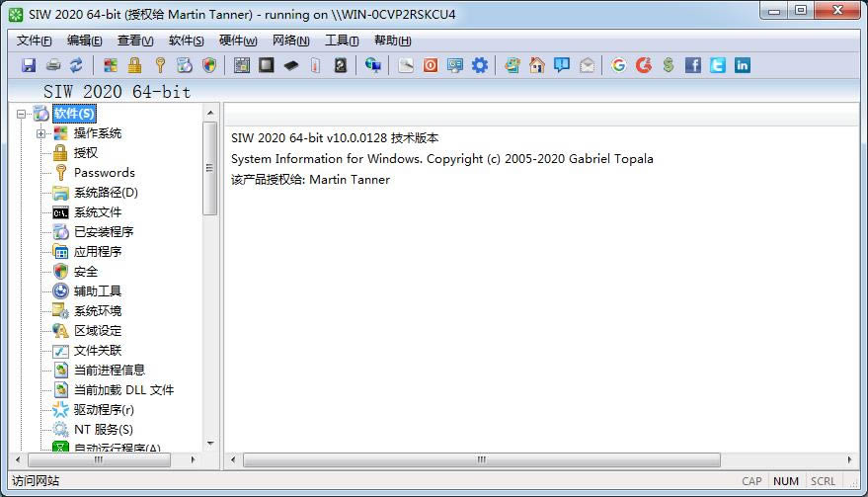Click the thermometer sensors toolbar icon
The image size is (868, 497).
coord(316,65)
